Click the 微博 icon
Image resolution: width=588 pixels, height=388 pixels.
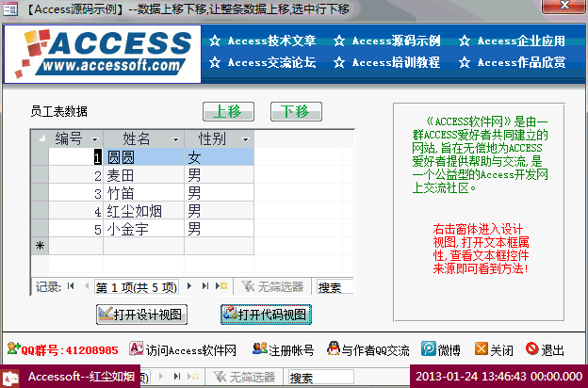click(x=428, y=348)
